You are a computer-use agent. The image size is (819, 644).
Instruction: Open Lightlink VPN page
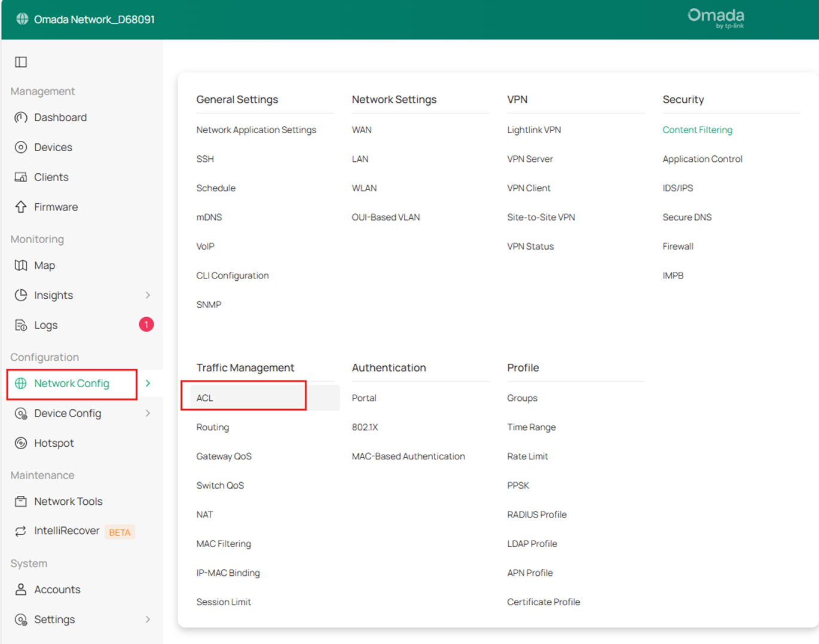tap(534, 130)
